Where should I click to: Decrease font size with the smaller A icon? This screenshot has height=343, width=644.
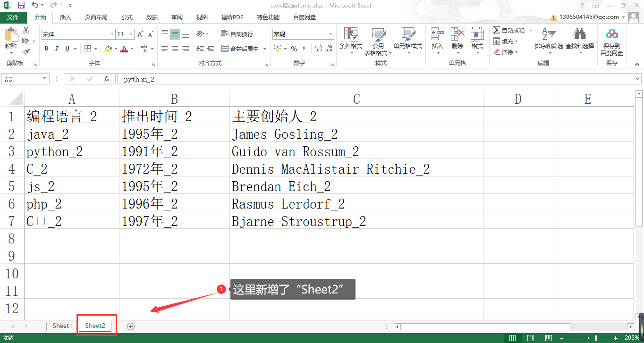click(151, 34)
